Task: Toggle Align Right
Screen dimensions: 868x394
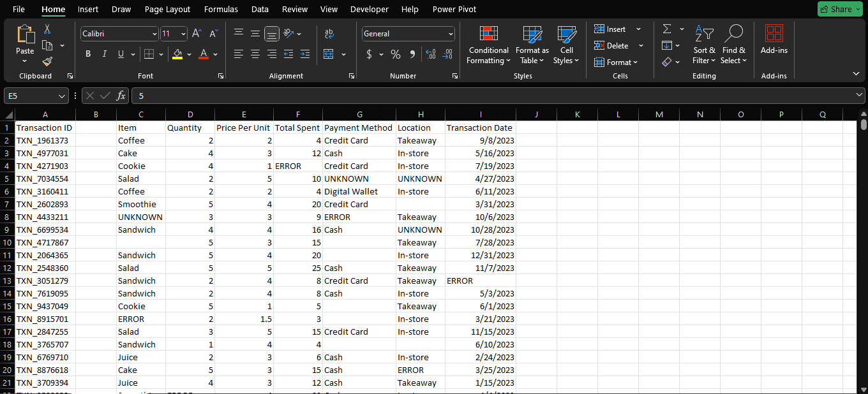Action: [272, 54]
